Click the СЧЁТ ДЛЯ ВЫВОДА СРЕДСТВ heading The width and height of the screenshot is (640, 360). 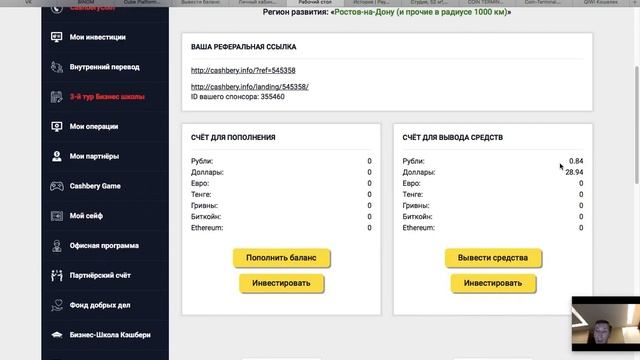click(x=453, y=138)
